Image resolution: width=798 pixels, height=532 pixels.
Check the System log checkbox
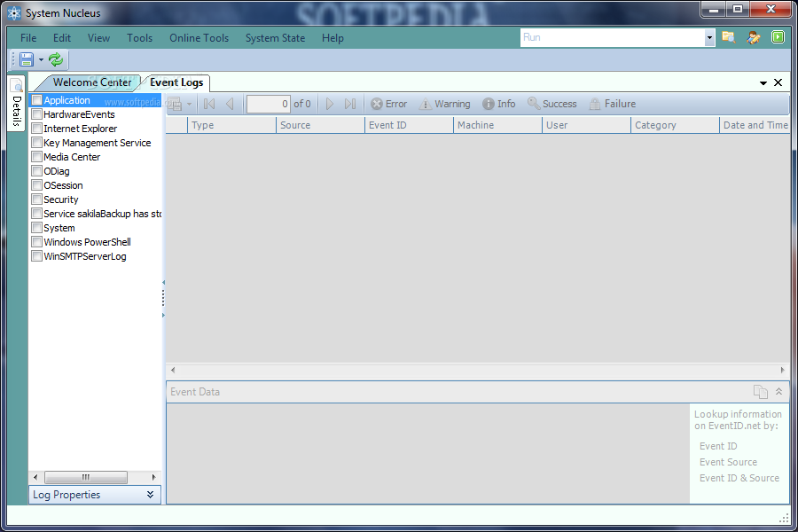click(x=36, y=228)
